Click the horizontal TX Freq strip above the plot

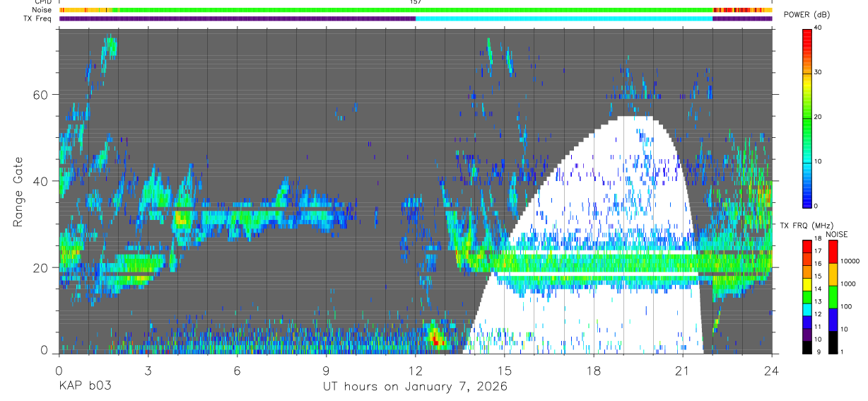[x=416, y=18]
